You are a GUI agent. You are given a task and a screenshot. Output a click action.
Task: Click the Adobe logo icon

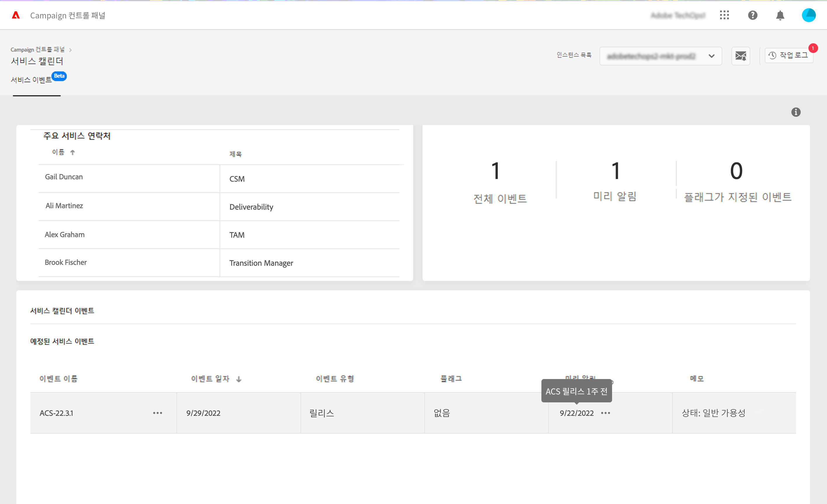coord(16,15)
